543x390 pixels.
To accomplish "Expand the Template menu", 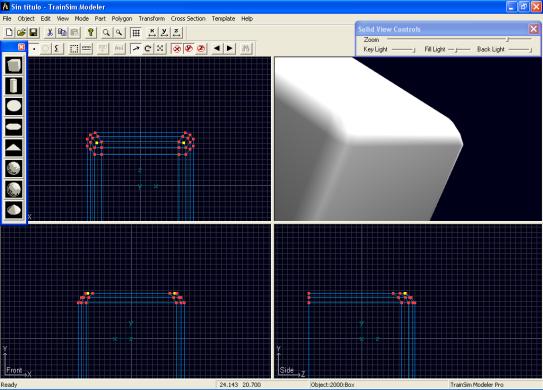I will click(x=223, y=19).
